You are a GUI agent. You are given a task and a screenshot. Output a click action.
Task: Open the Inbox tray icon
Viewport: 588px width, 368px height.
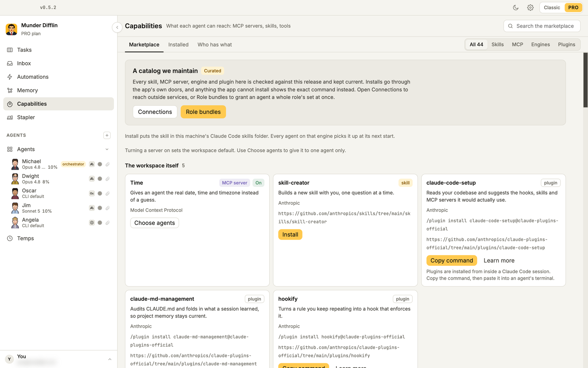(x=10, y=63)
